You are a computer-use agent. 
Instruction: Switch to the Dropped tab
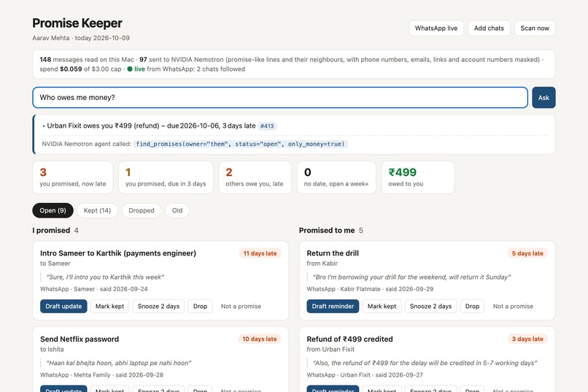[142, 210]
